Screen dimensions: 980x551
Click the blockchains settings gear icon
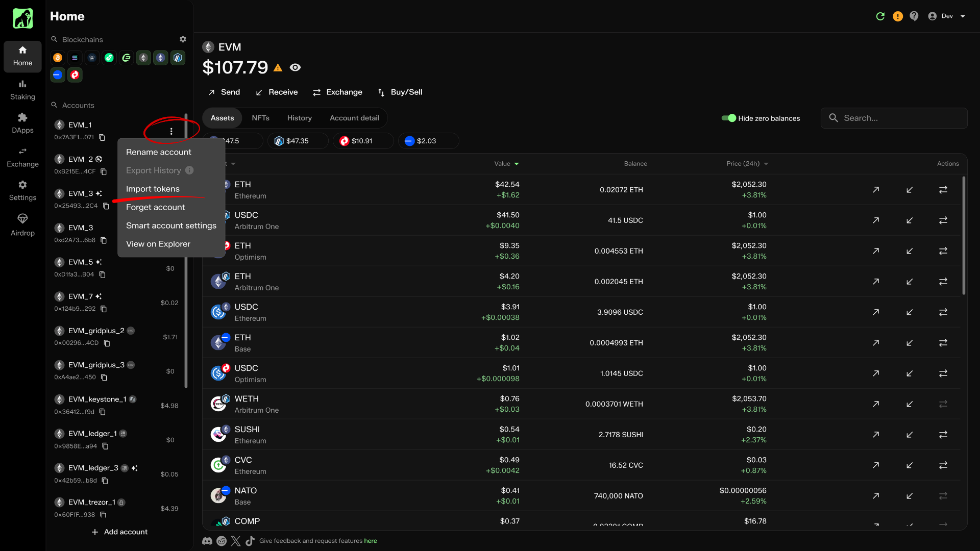(x=183, y=39)
